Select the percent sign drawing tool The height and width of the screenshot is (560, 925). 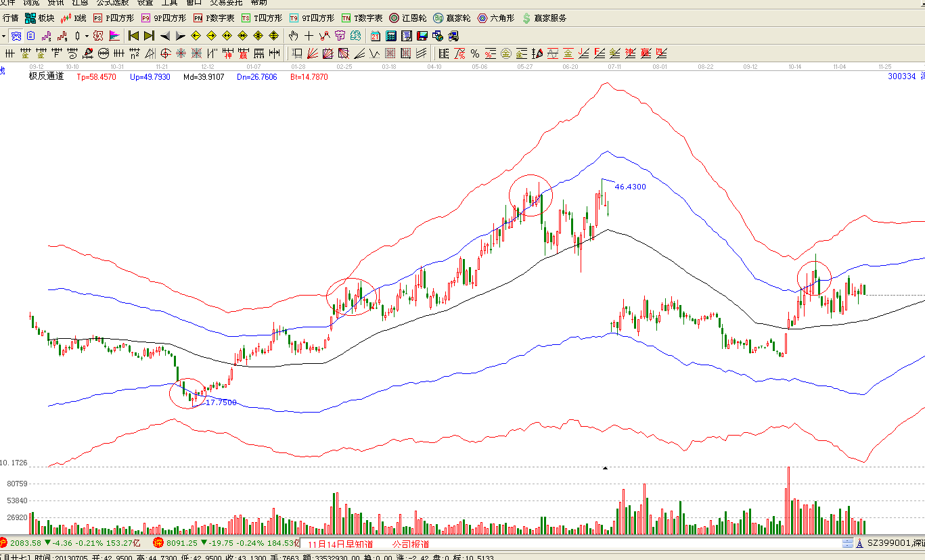pos(475,53)
